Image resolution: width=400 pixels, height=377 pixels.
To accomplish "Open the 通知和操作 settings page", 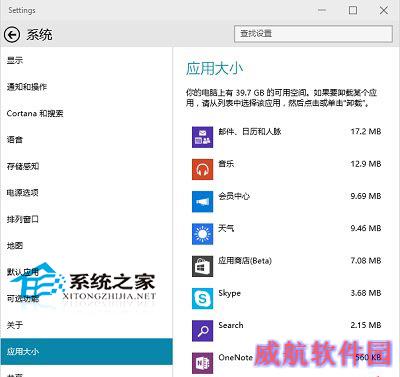I will pyautogui.click(x=27, y=87).
